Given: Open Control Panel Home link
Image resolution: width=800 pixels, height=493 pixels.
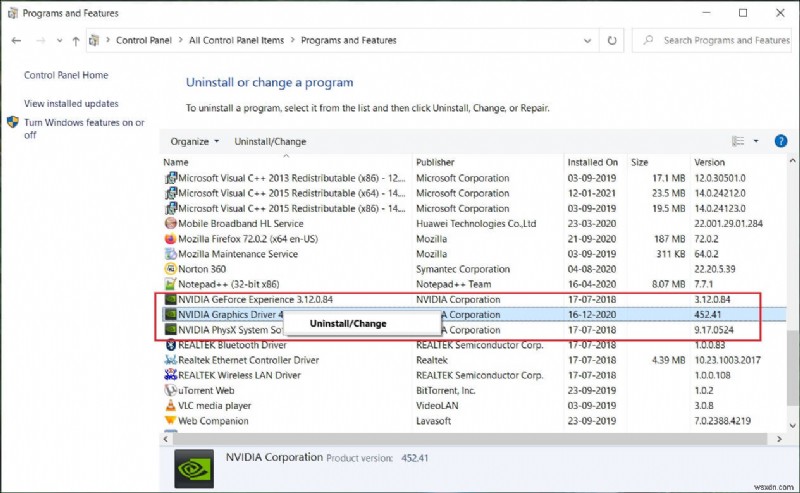Looking at the screenshot, I should coord(66,75).
